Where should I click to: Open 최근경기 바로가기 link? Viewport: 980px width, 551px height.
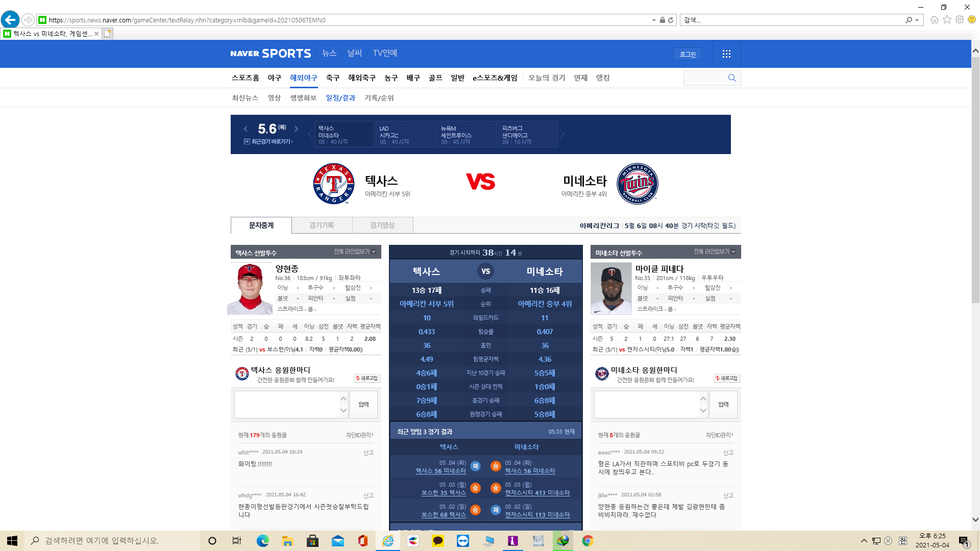(268, 141)
